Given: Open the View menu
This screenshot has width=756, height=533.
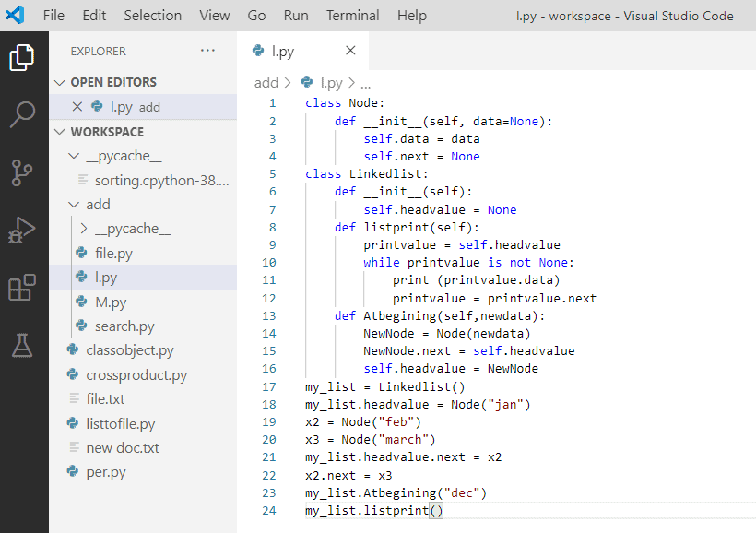Looking at the screenshot, I should click(214, 15).
